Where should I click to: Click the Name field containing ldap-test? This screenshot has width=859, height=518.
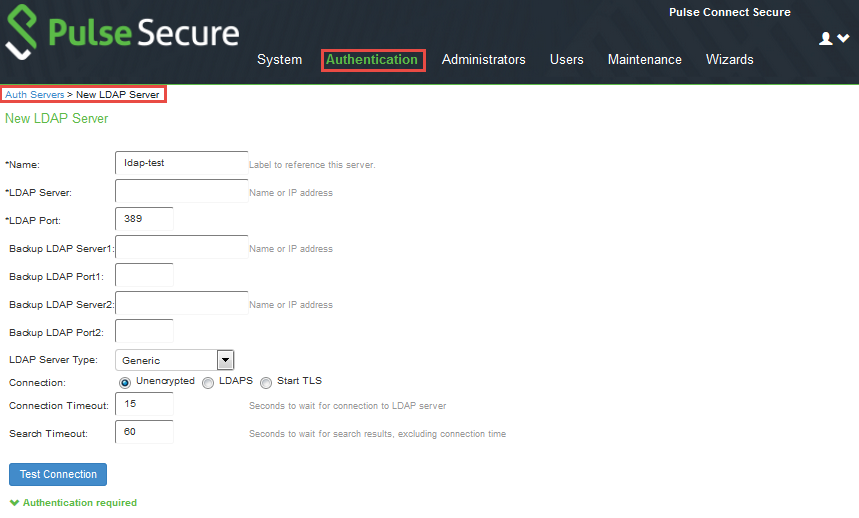point(181,163)
